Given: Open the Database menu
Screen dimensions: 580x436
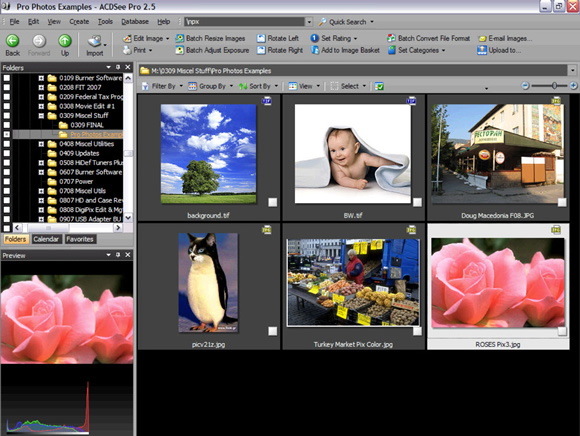Looking at the screenshot, I should tap(135, 22).
